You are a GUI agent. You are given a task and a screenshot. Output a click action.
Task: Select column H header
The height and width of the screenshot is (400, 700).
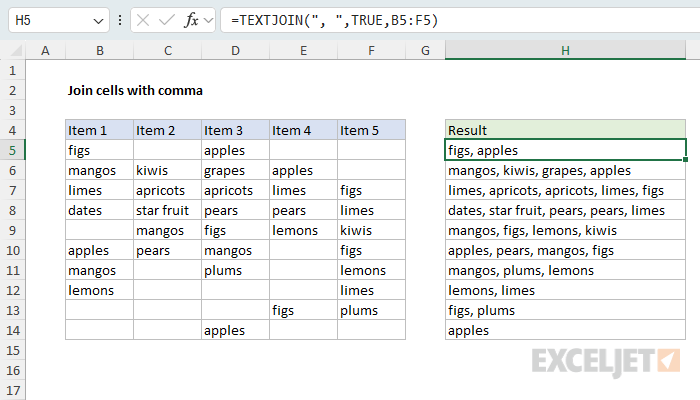[x=565, y=50]
